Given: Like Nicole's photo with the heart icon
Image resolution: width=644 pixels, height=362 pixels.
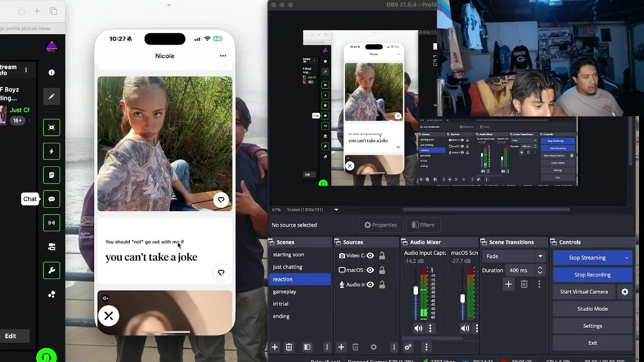Looking at the screenshot, I should coord(221,200).
